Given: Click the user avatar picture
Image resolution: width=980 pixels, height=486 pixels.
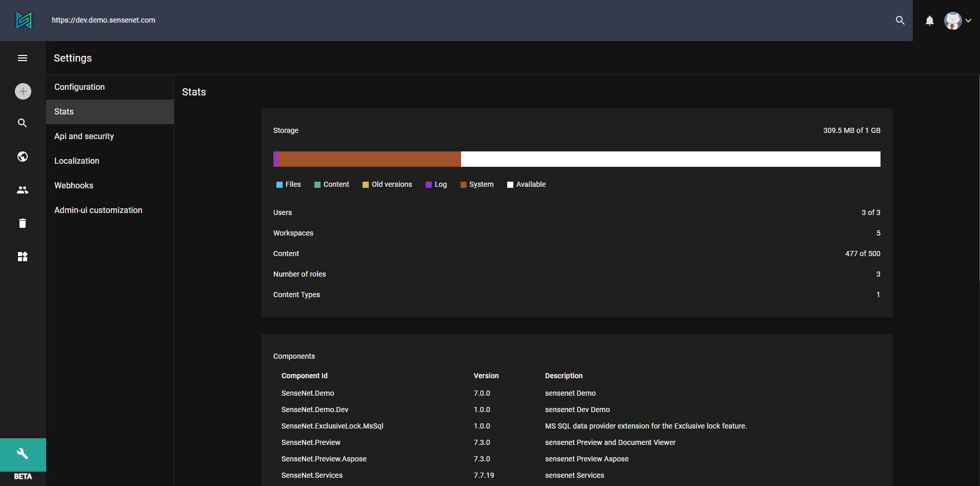Looking at the screenshot, I should 953,21.
